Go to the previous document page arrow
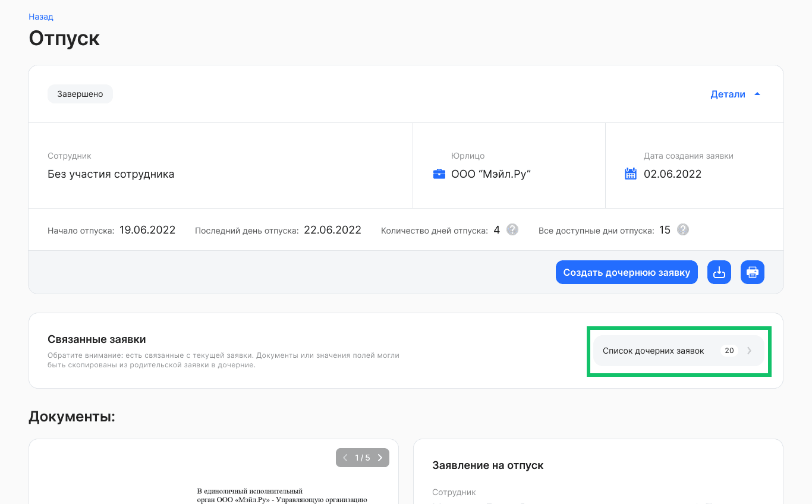The image size is (812, 504). coord(345,458)
